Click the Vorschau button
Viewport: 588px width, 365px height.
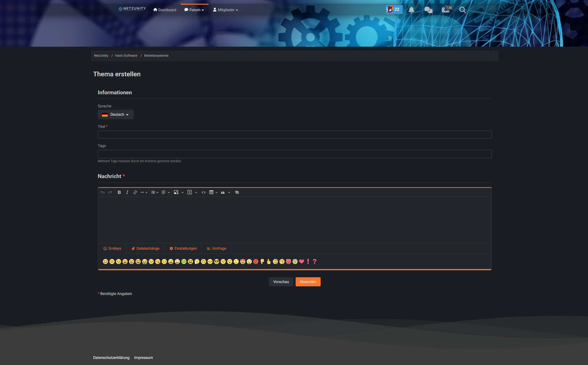point(281,282)
